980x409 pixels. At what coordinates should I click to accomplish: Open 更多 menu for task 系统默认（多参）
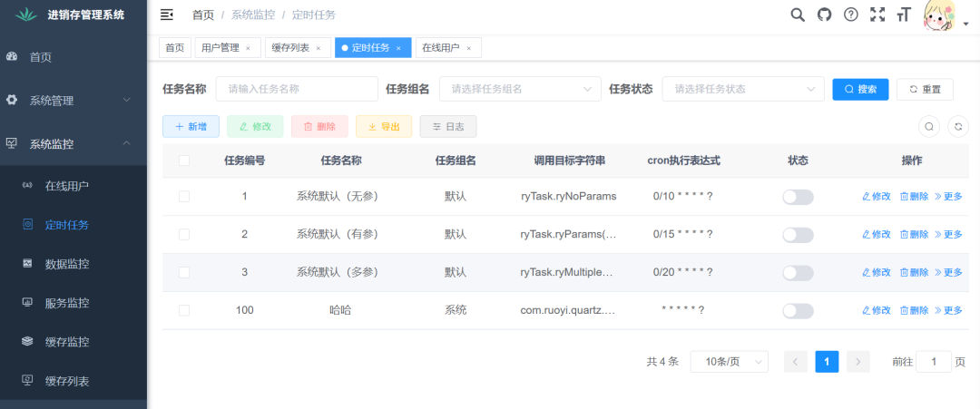click(948, 273)
